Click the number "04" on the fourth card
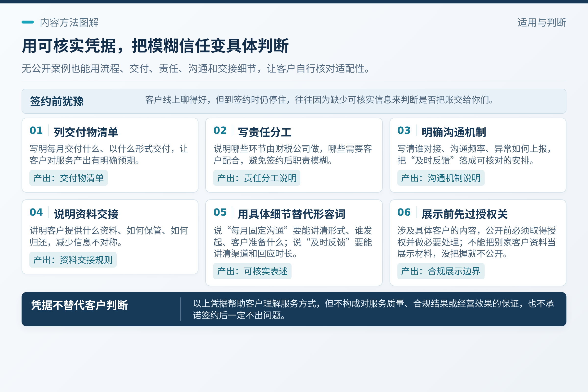Viewport: 588px width, 392px height. [x=36, y=212]
